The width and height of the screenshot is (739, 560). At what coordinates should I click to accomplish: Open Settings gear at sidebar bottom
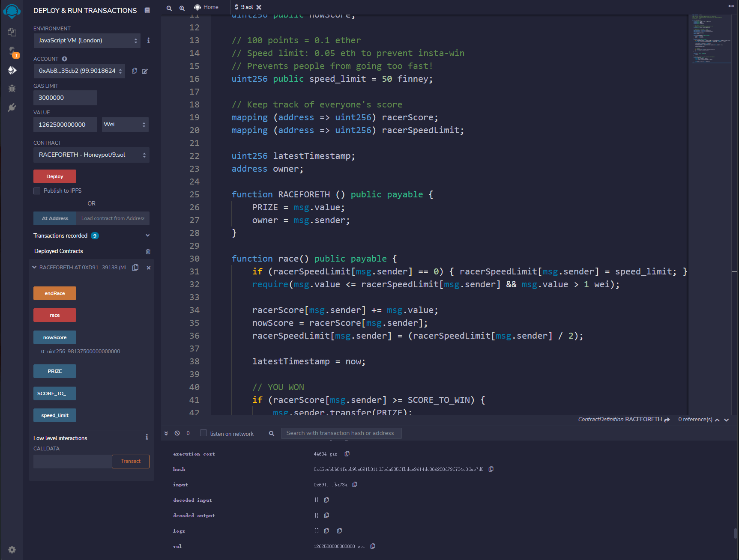(12, 550)
